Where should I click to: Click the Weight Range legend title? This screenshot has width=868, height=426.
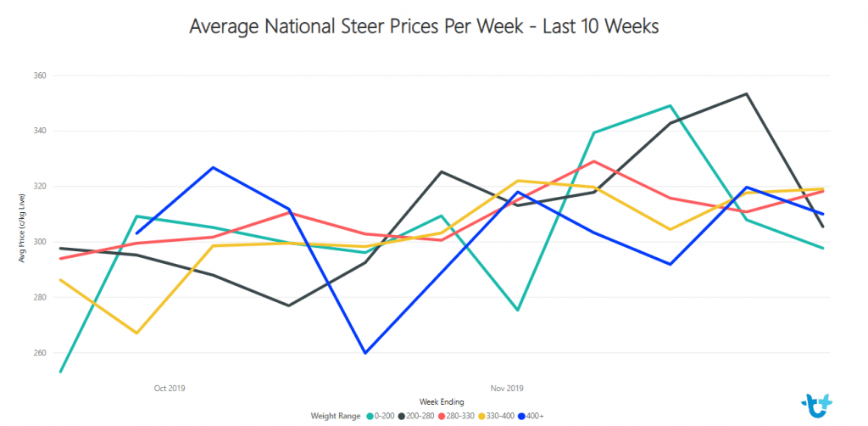(x=336, y=416)
